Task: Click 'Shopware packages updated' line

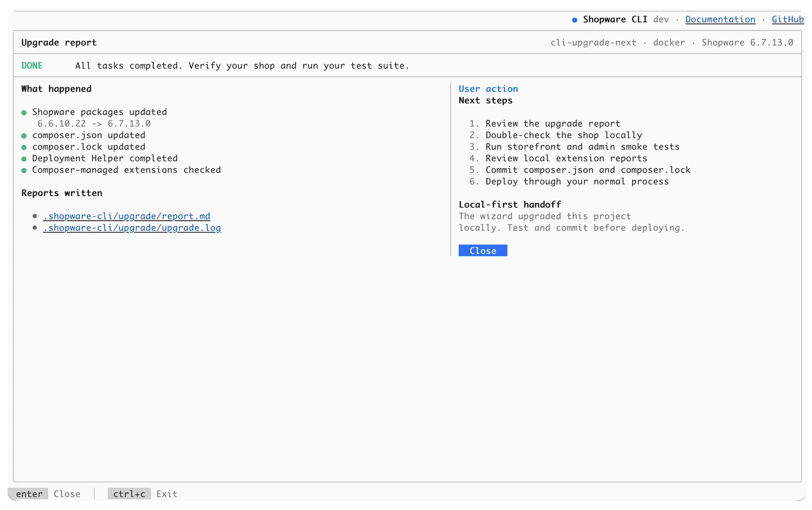Action: pos(100,112)
